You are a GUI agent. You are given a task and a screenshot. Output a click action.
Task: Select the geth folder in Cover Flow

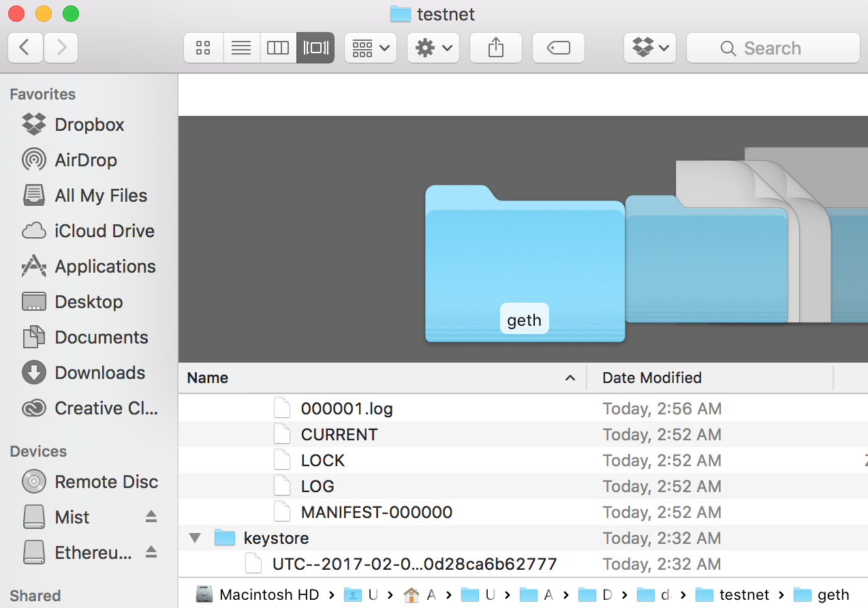[525, 264]
